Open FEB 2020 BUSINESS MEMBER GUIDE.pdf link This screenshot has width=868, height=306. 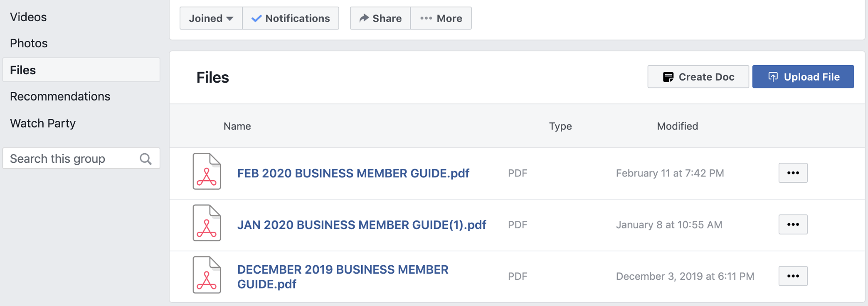pos(353,173)
